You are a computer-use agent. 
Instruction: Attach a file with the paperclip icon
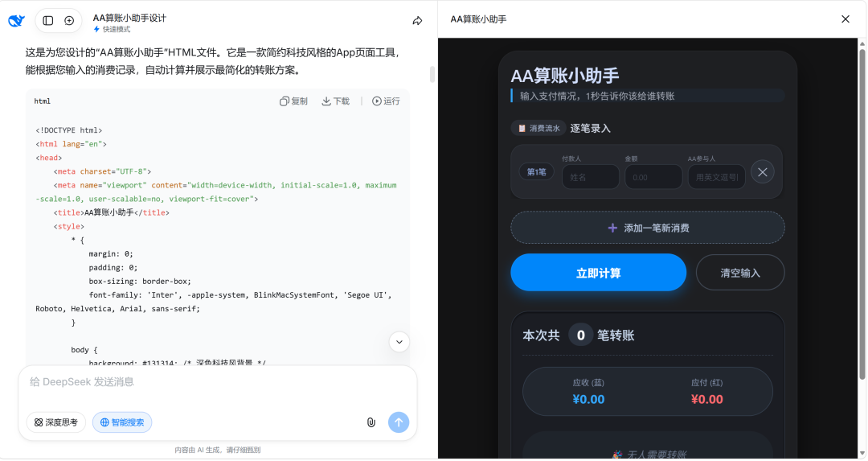tap(371, 422)
